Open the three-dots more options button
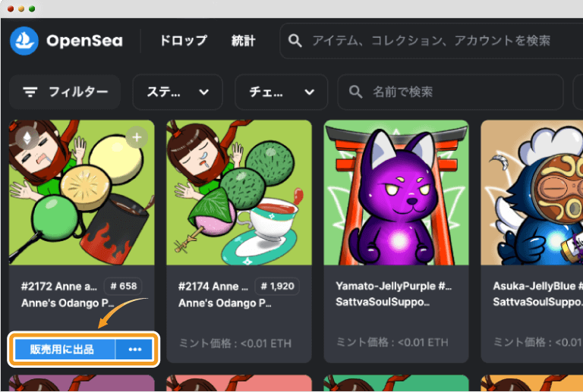583x392 pixels. point(134,350)
